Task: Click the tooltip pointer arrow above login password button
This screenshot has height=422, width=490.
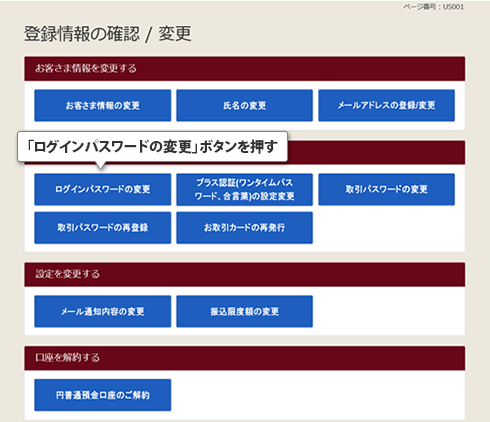Action: coord(101,165)
